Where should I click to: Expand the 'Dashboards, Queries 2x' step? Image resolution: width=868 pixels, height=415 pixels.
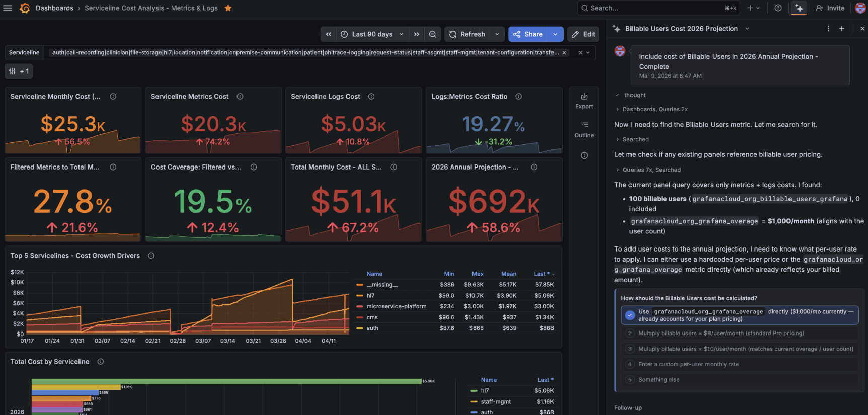pos(652,109)
